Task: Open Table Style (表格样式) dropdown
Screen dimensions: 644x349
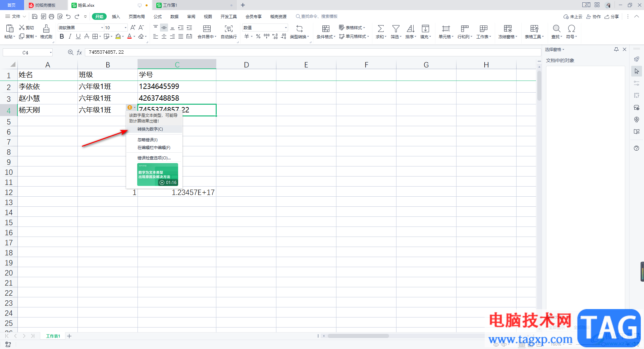Action: (x=352, y=28)
